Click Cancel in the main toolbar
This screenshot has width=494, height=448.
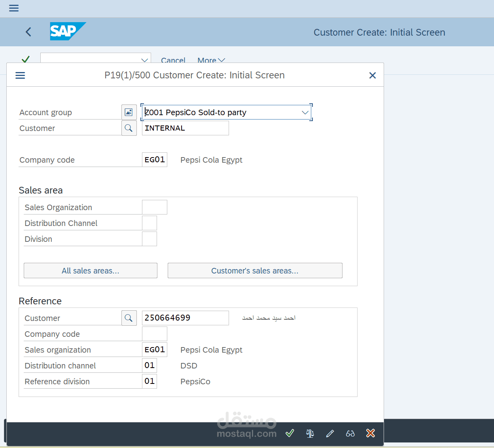pos(173,60)
